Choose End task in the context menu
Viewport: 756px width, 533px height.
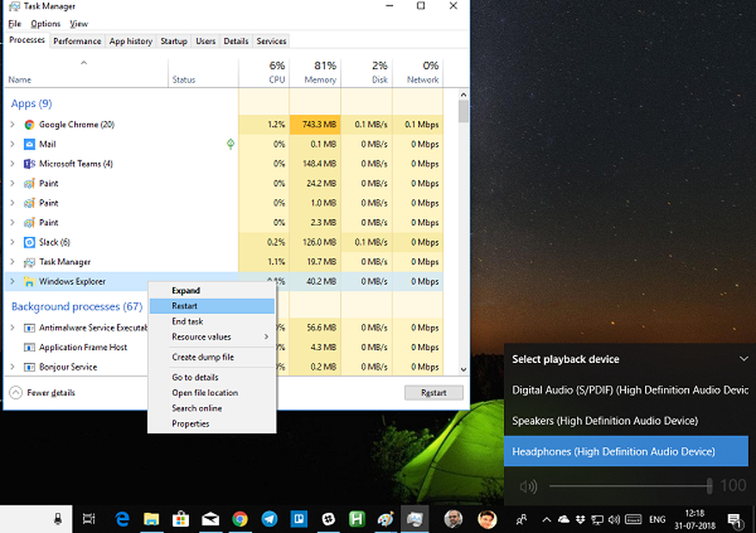(187, 321)
